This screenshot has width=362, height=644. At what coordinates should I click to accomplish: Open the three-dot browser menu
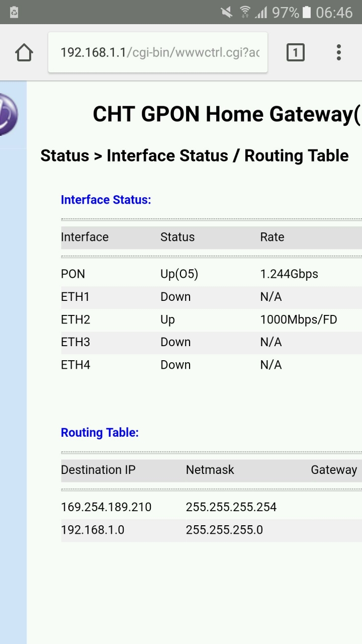point(338,52)
